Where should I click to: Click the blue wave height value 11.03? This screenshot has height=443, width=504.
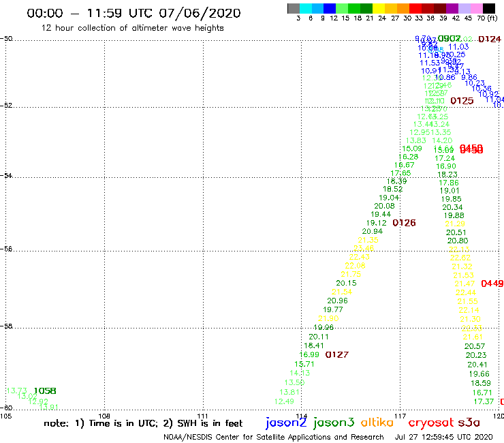click(458, 47)
